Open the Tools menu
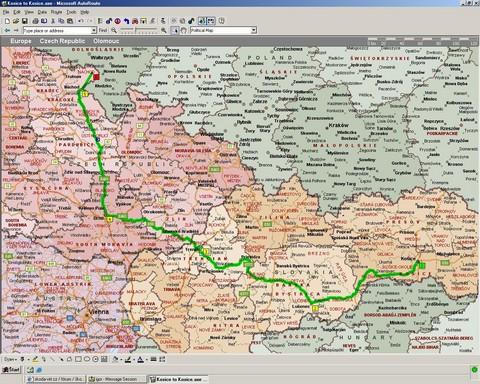480x384 pixels. coord(71,12)
